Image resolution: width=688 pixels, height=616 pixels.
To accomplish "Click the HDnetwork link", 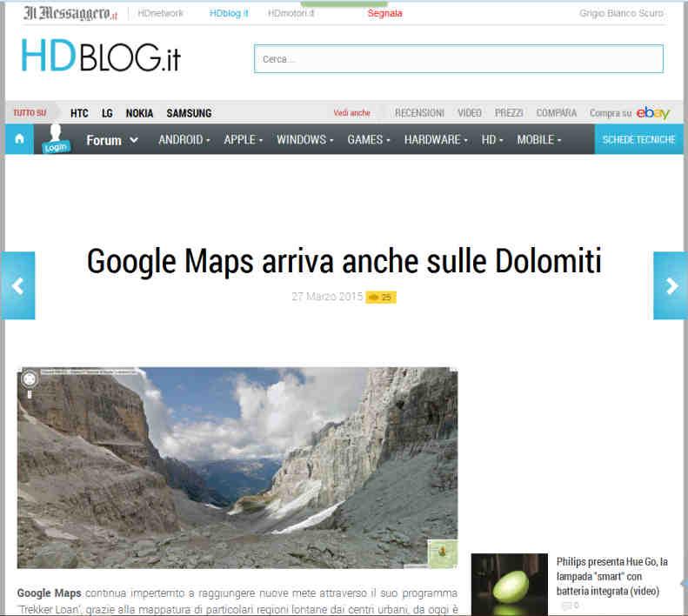I will pyautogui.click(x=160, y=13).
